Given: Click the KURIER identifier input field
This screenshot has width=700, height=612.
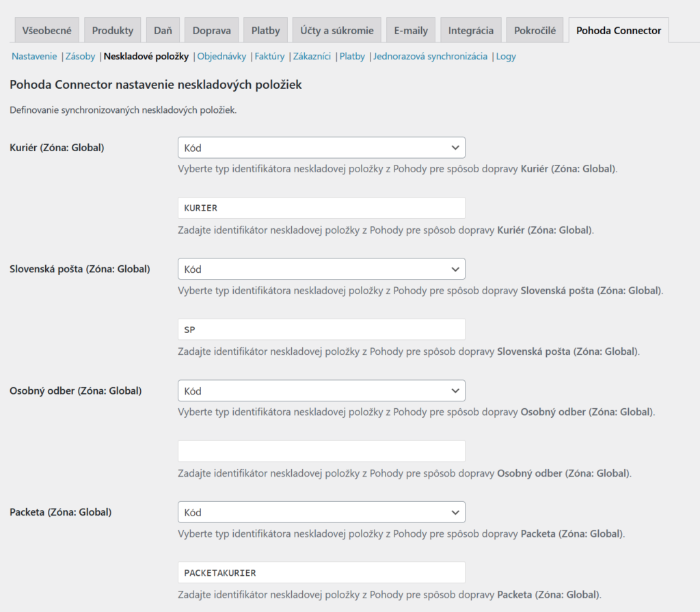Looking at the screenshot, I should pos(321,208).
